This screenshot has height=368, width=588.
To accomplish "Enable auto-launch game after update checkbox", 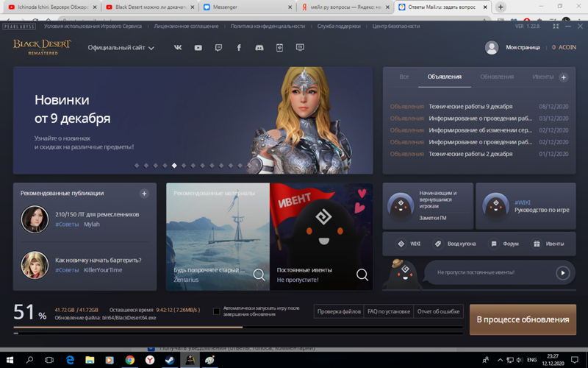I will click(x=216, y=311).
